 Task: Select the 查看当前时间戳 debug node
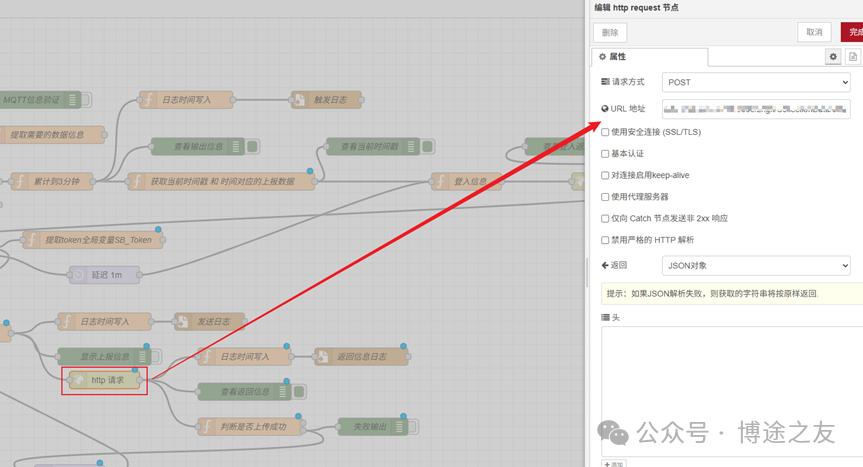pos(373,146)
